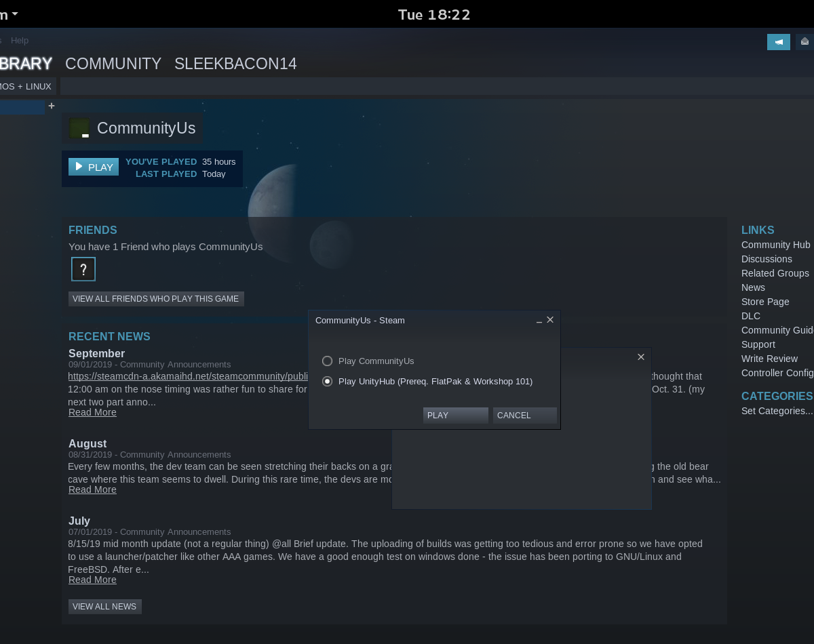814x644 pixels.
Task: Read more of the July news
Action: coord(92,580)
